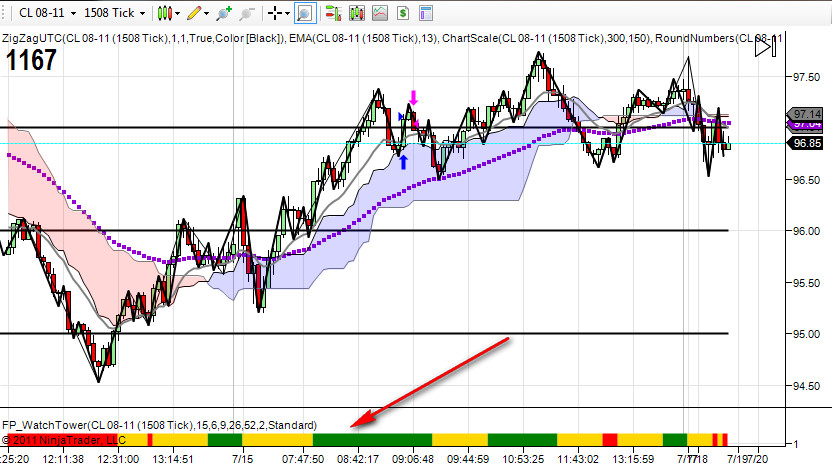Click the 95.00 price axis label
The width and height of the screenshot is (832, 466).
(806, 334)
